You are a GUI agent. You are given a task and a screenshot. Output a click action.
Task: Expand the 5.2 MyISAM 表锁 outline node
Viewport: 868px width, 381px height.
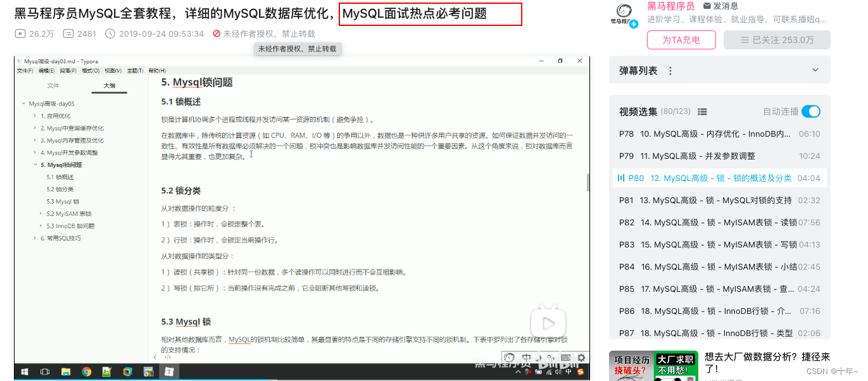click(x=41, y=214)
